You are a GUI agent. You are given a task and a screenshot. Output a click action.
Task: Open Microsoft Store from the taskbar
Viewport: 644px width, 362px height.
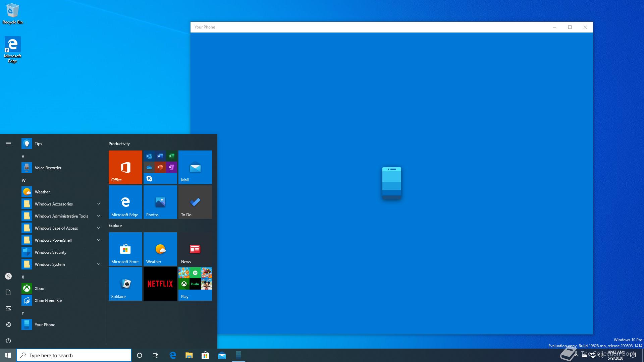coord(206,355)
